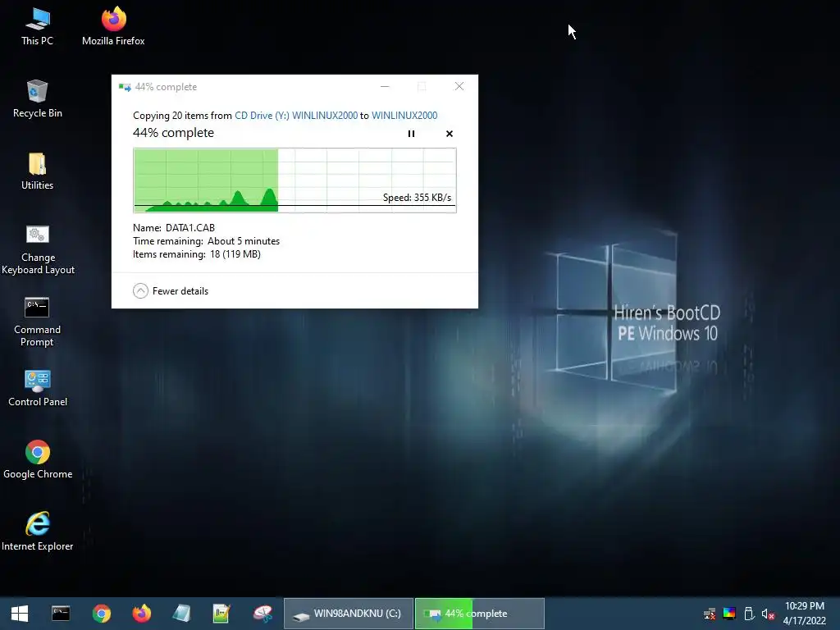Open Control Panel desktop icon
The height and width of the screenshot is (630, 840).
pyautogui.click(x=38, y=388)
